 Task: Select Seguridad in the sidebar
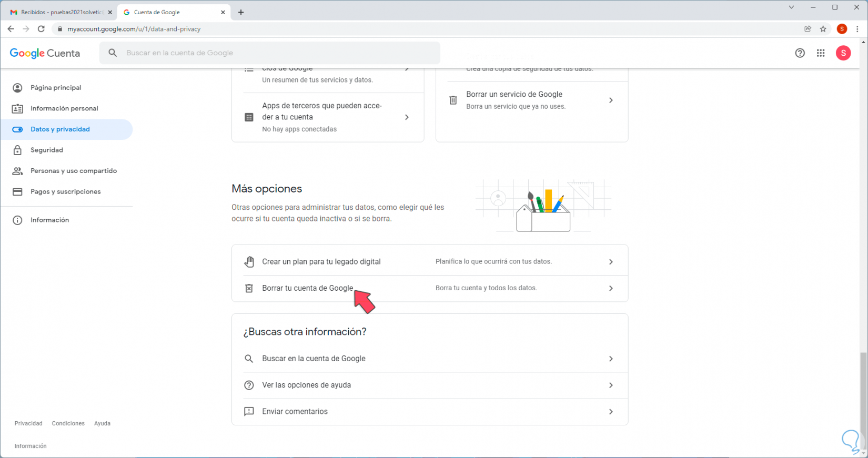click(47, 150)
